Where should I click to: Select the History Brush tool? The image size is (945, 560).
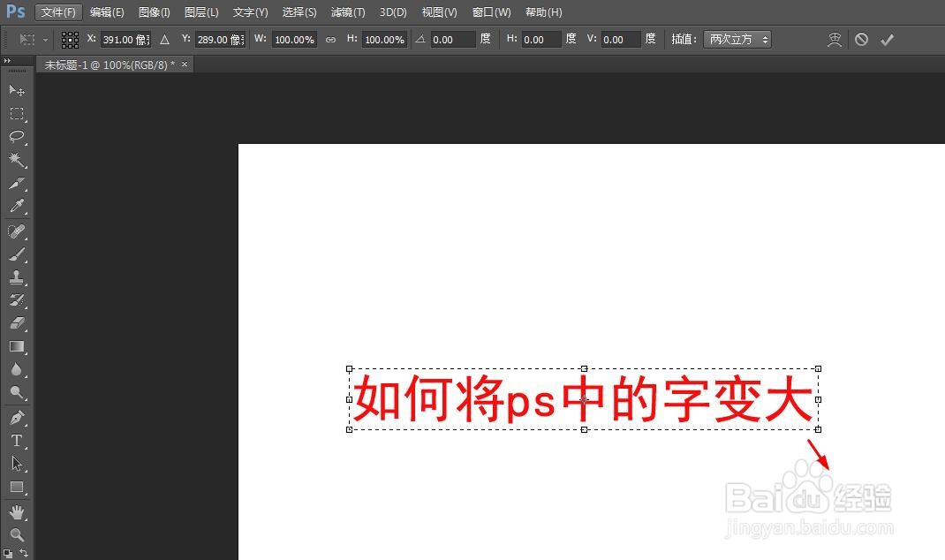click(x=16, y=300)
